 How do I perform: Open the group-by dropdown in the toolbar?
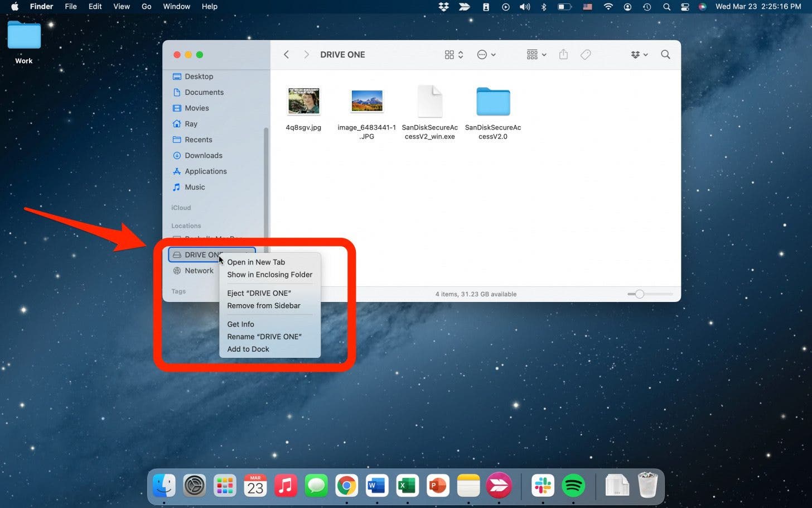[x=533, y=54]
